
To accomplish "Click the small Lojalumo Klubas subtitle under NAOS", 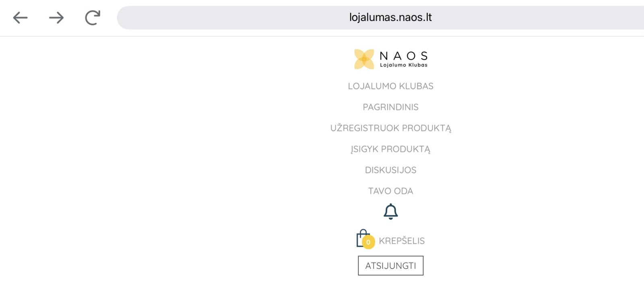I will [x=404, y=65].
